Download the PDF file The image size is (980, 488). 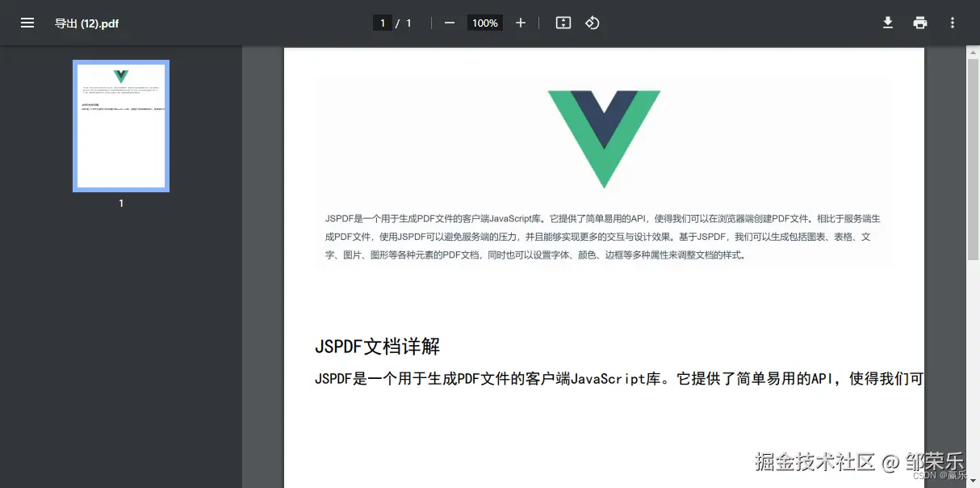[888, 23]
